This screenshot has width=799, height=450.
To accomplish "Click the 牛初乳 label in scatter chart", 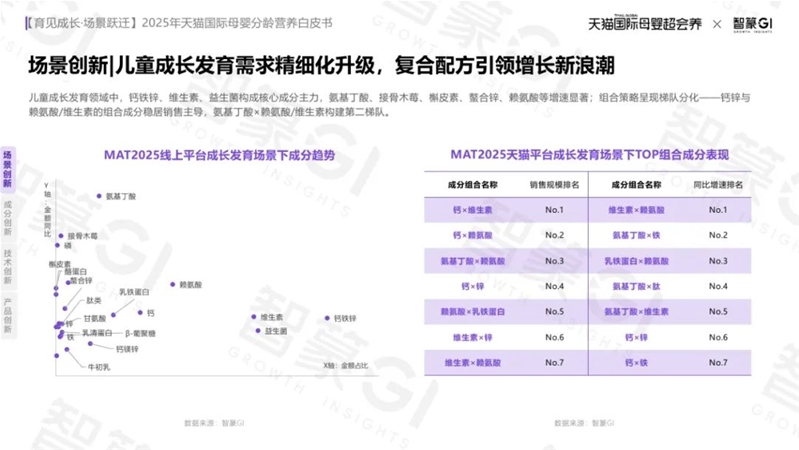I will tap(99, 367).
